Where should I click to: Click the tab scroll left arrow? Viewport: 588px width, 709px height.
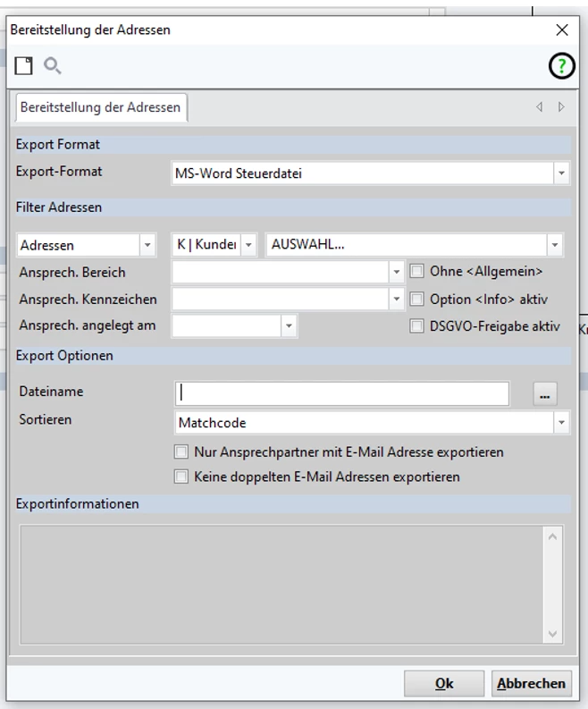click(x=539, y=107)
